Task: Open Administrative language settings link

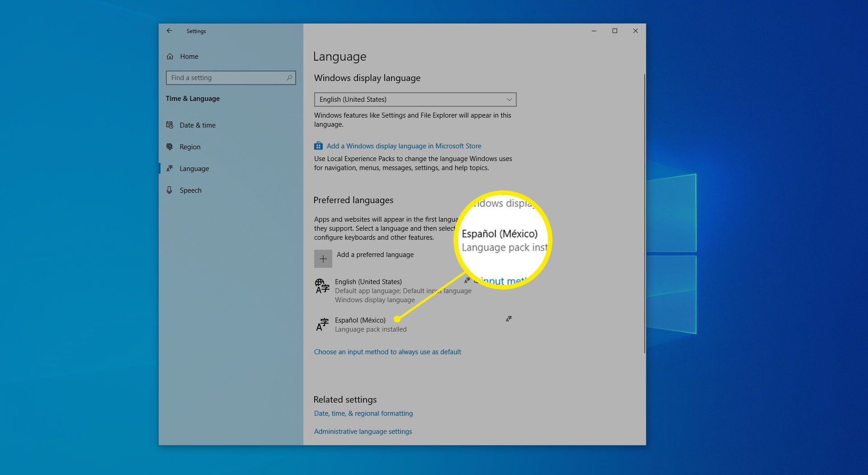Action: 363,432
